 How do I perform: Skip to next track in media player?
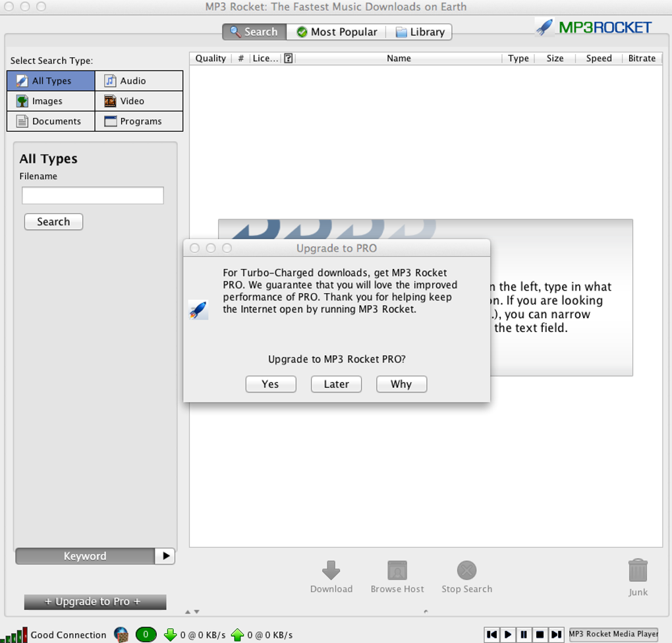pos(556,634)
